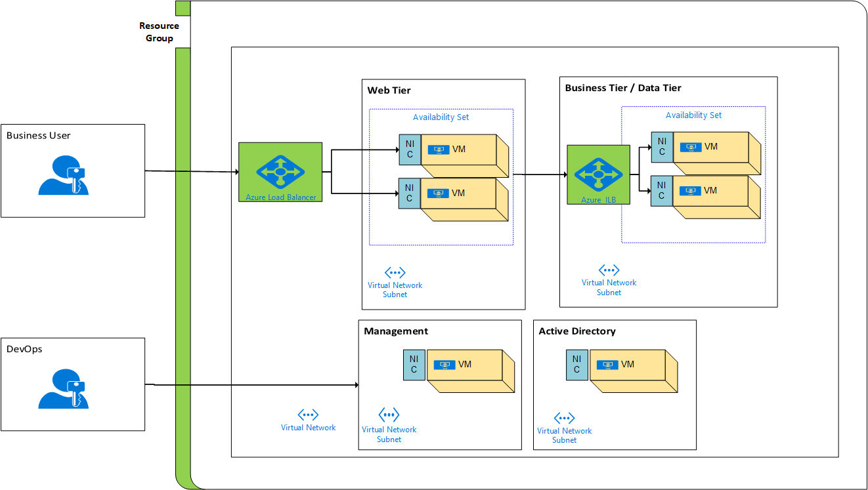Screen dimensions: 868x490
Task: Click the 'Business Tier / Data Tier' title
Action: [x=623, y=87]
